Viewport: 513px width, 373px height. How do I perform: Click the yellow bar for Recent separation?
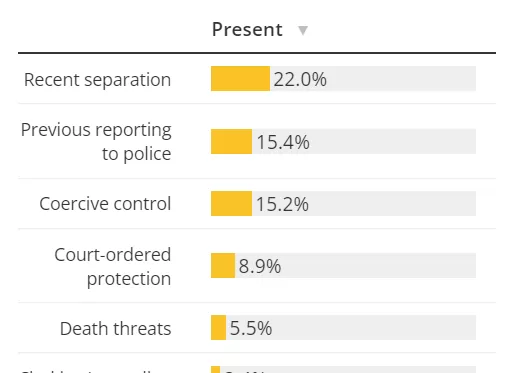(240, 78)
